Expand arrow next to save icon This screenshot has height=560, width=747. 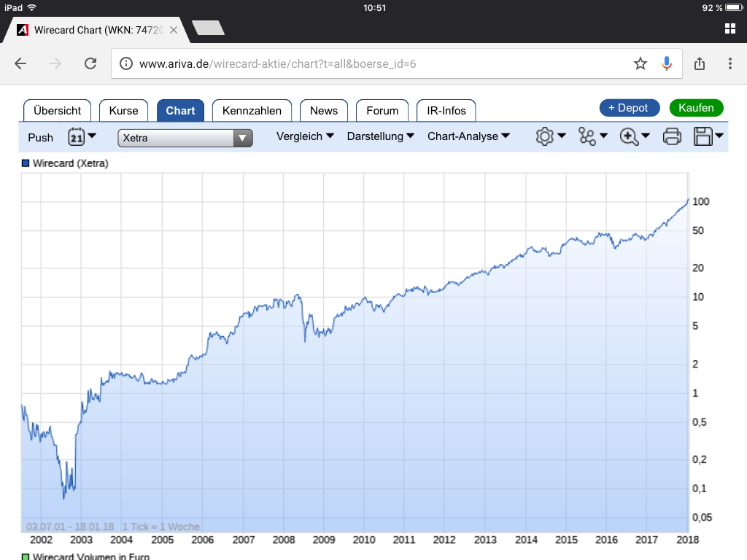pyautogui.click(x=719, y=136)
